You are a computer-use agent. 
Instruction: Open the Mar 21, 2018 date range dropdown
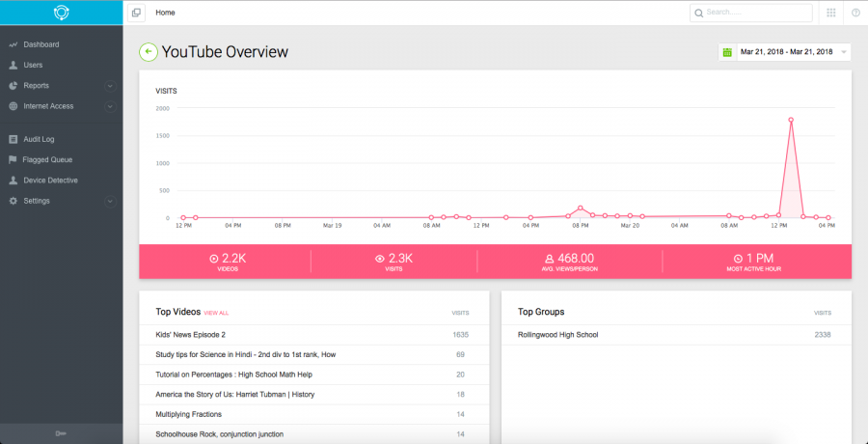(785, 52)
